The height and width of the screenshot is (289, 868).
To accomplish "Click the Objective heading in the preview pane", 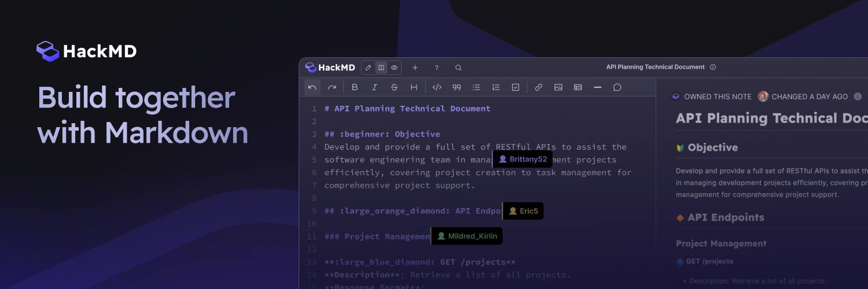I will pyautogui.click(x=712, y=147).
